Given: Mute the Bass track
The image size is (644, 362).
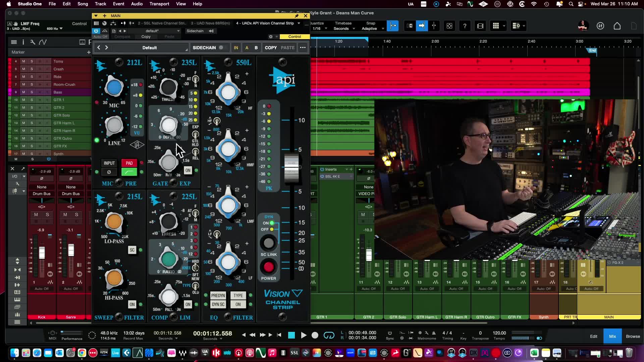Looking at the screenshot, I should tap(23, 92).
